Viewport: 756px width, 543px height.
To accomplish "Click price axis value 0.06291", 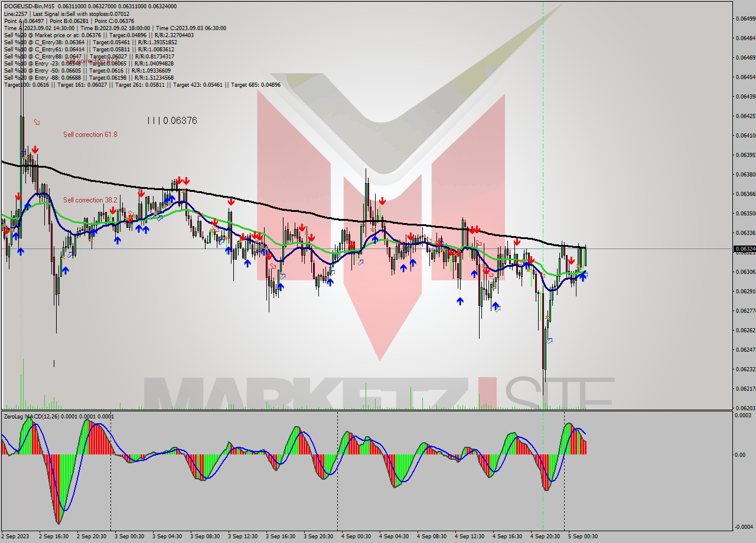I will point(745,291).
